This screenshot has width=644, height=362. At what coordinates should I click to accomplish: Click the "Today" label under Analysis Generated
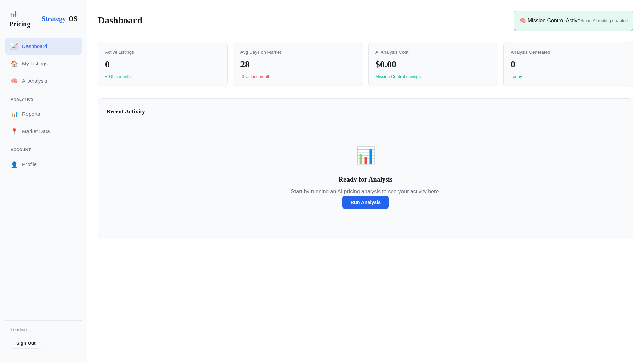click(x=516, y=77)
